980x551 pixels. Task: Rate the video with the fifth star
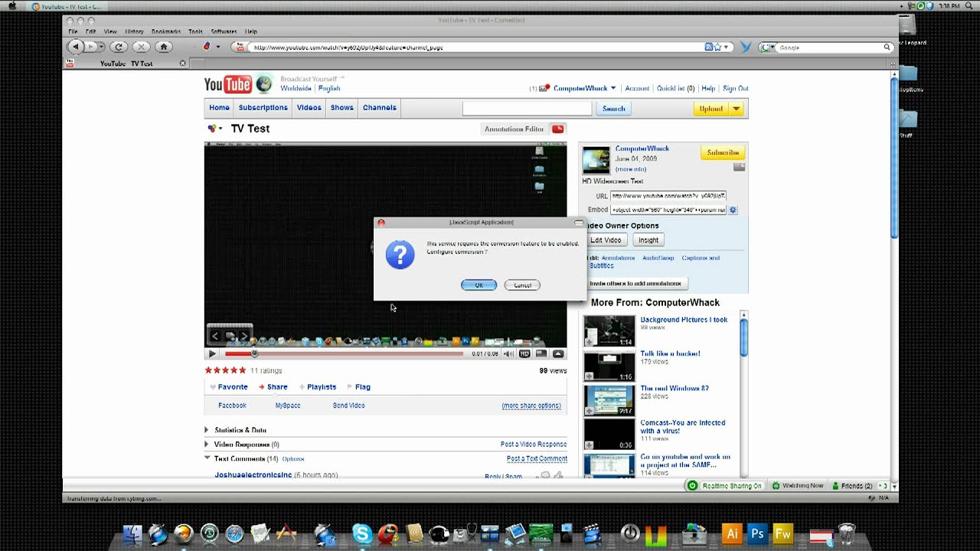(x=242, y=370)
